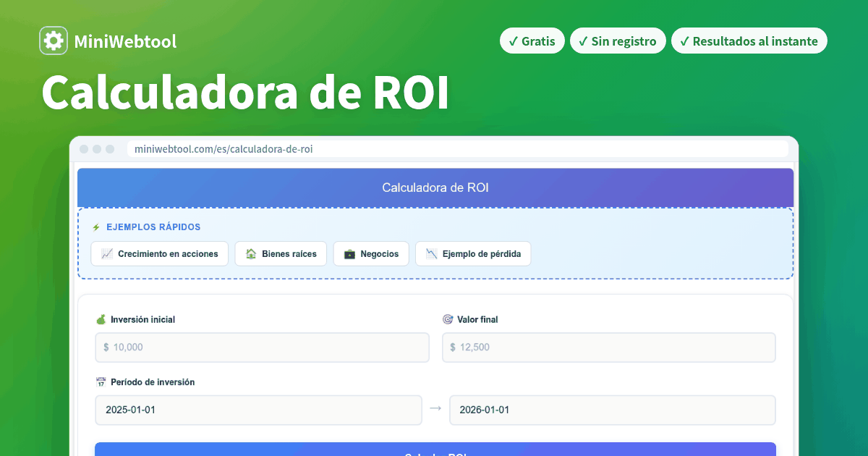This screenshot has height=456, width=868.
Task: Click the calendar icon by Período de inversión
Action: tap(101, 382)
